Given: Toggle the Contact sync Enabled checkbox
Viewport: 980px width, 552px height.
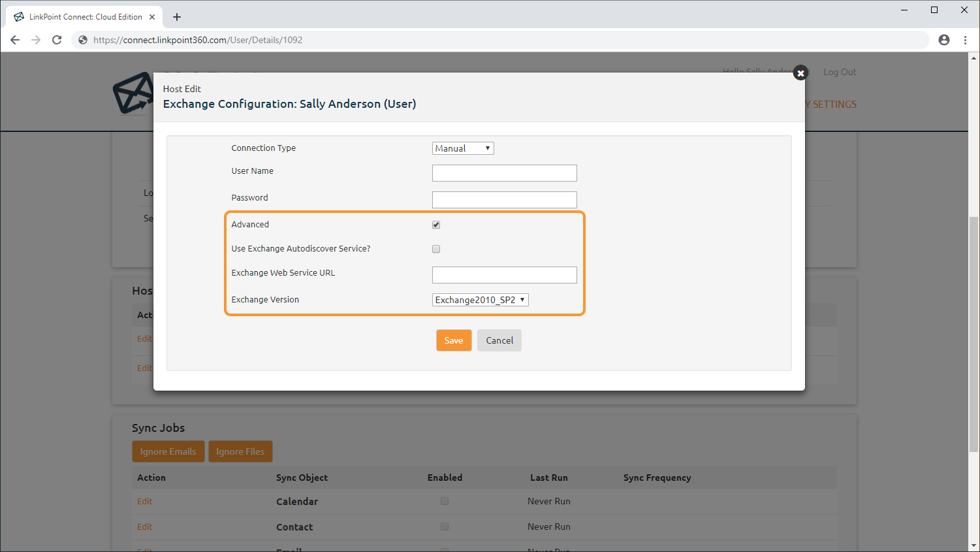Looking at the screenshot, I should [445, 527].
